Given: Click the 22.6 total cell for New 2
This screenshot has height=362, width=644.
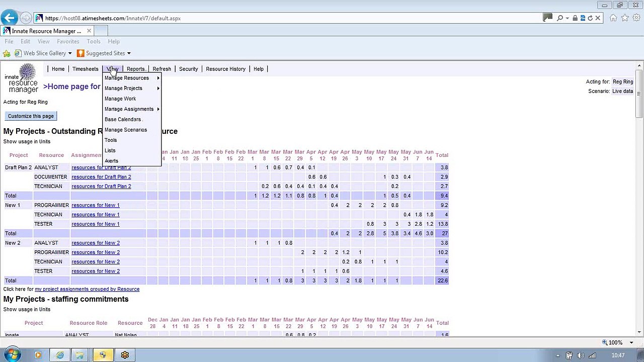Looking at the screenshot, I should (442, 281).
